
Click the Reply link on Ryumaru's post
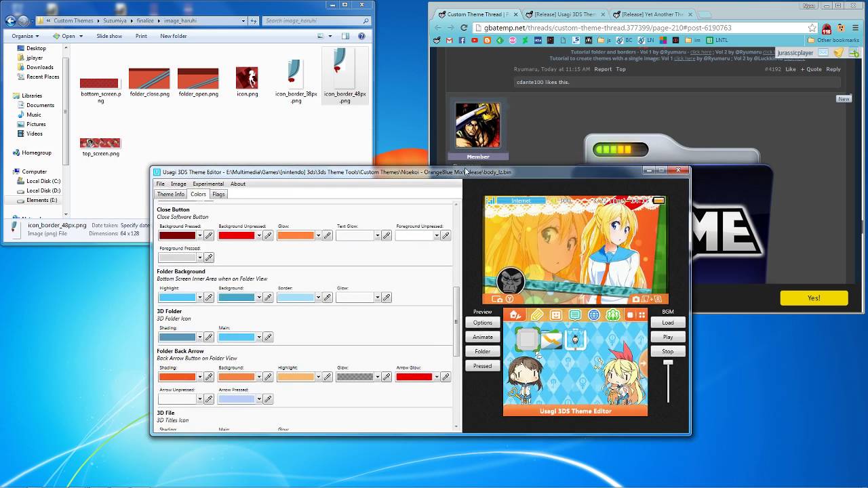(x=833, y=69)
